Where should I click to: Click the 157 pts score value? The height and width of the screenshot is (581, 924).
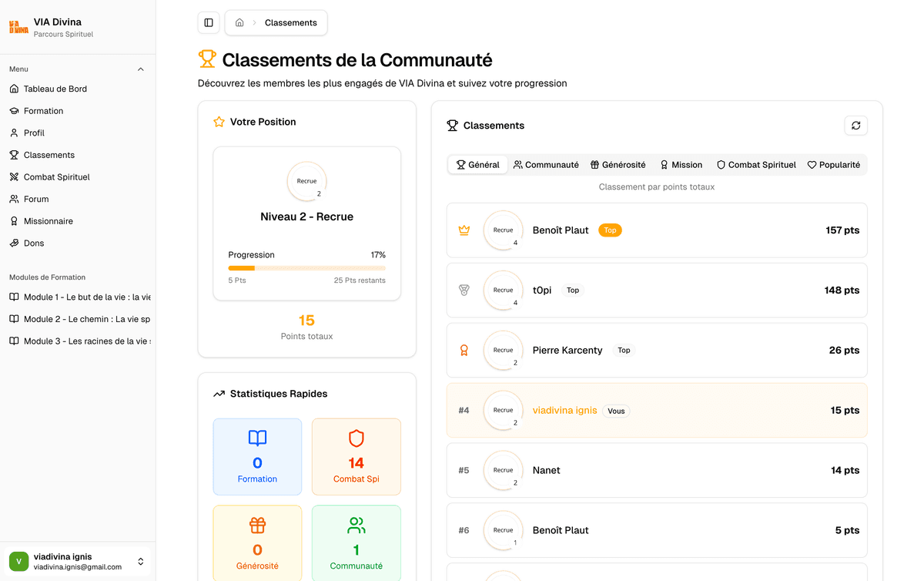(842, 230)
